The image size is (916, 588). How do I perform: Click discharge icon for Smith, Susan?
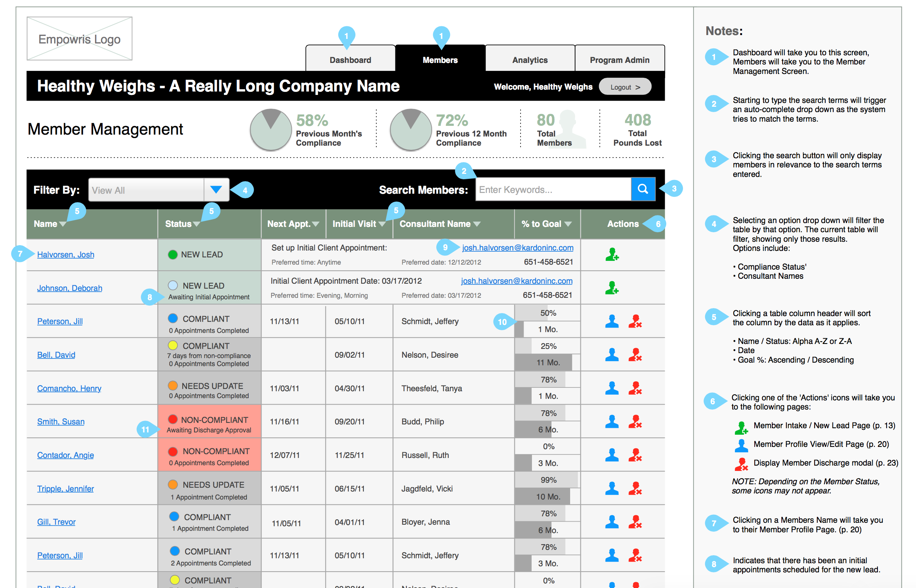(635, 421)
